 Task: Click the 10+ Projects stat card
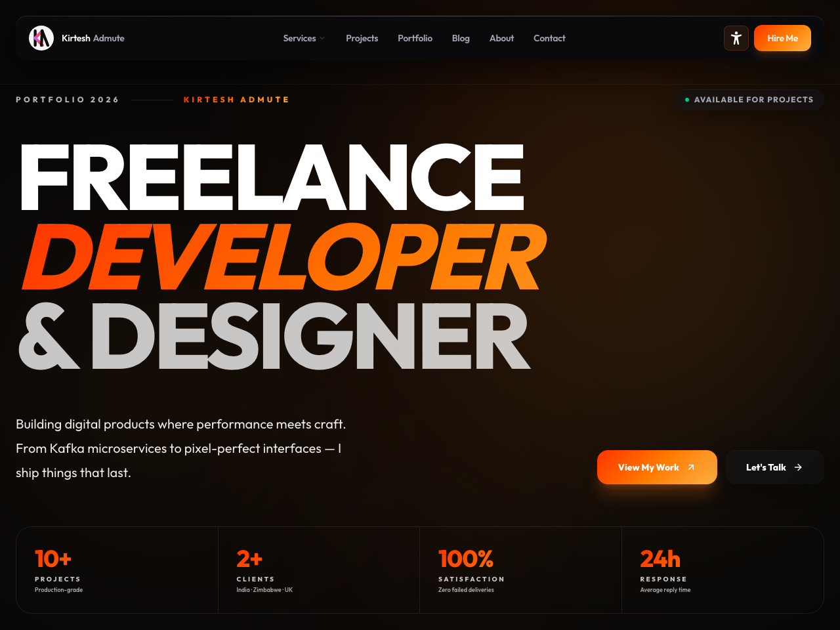coord(117,570)
